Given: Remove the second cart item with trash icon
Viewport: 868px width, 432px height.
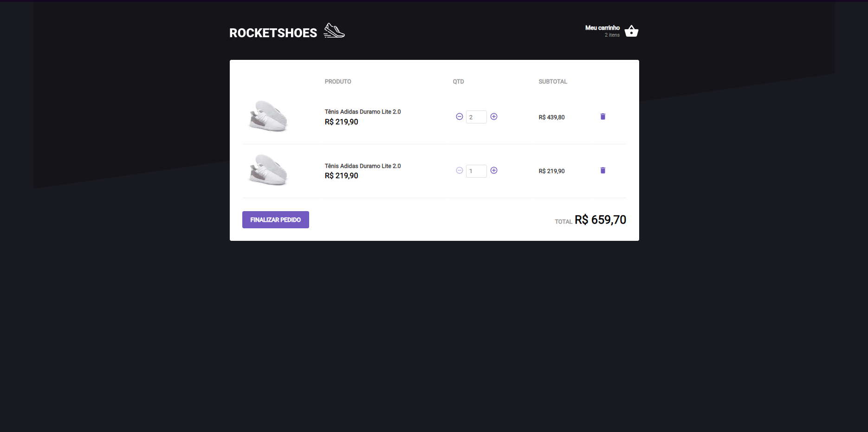Looking at the screenshot, I should click(x=602, y=170).
